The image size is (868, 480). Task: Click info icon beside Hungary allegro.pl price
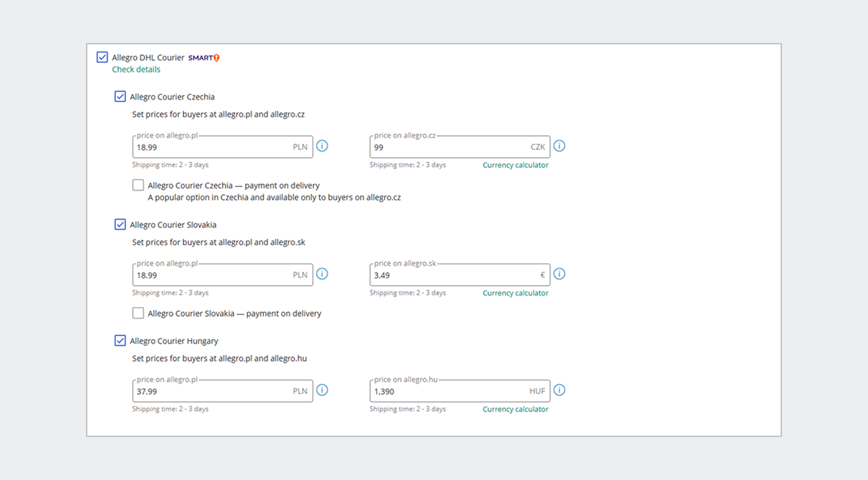[323, 390]
